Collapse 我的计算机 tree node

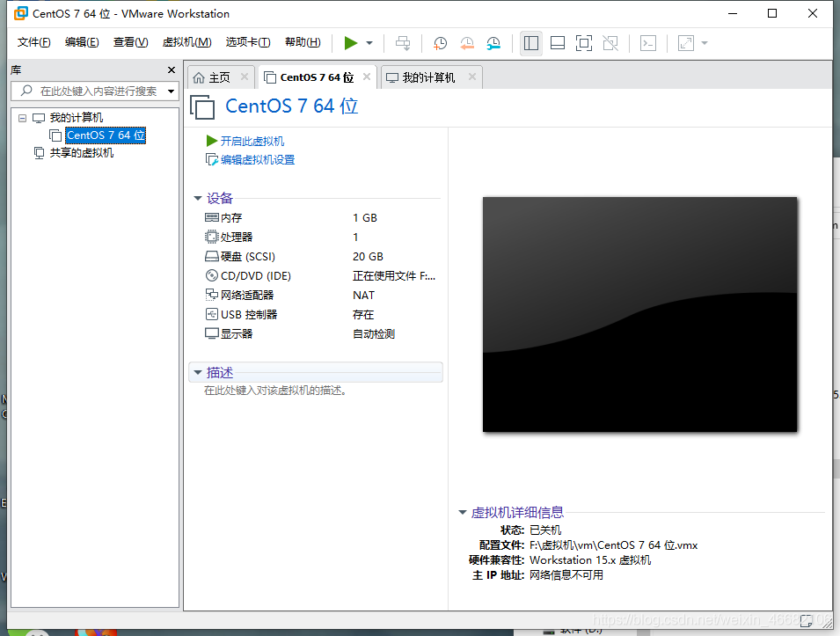point(22,118)
